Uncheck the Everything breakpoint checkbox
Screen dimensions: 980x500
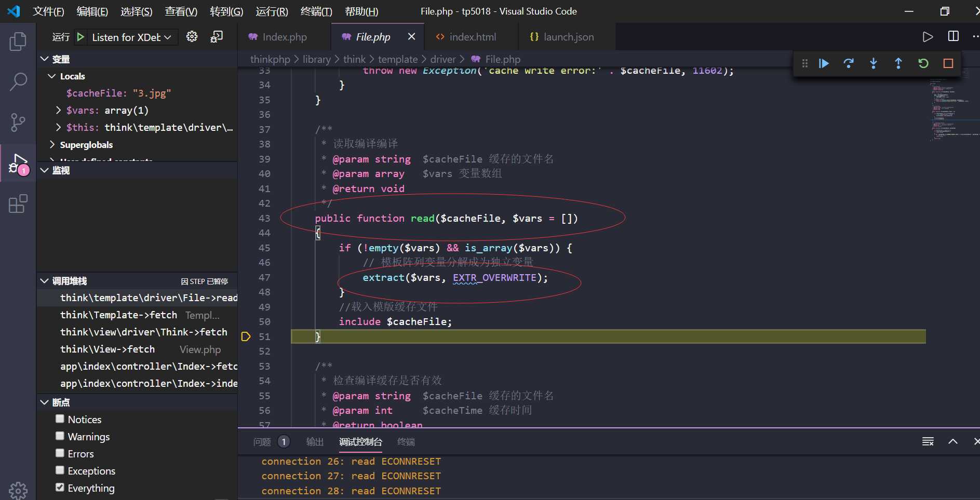click(60, 487)
